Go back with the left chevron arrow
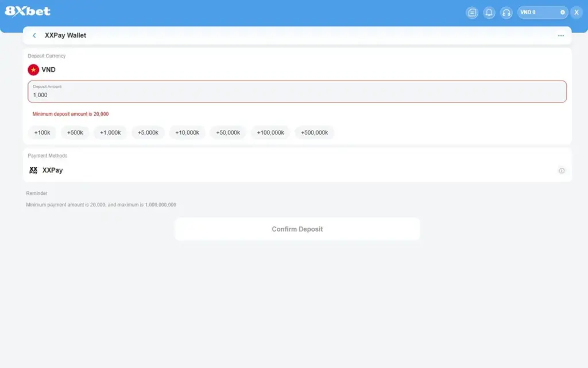This screenshot has width=588, height=368. click(x=34, y=35)
